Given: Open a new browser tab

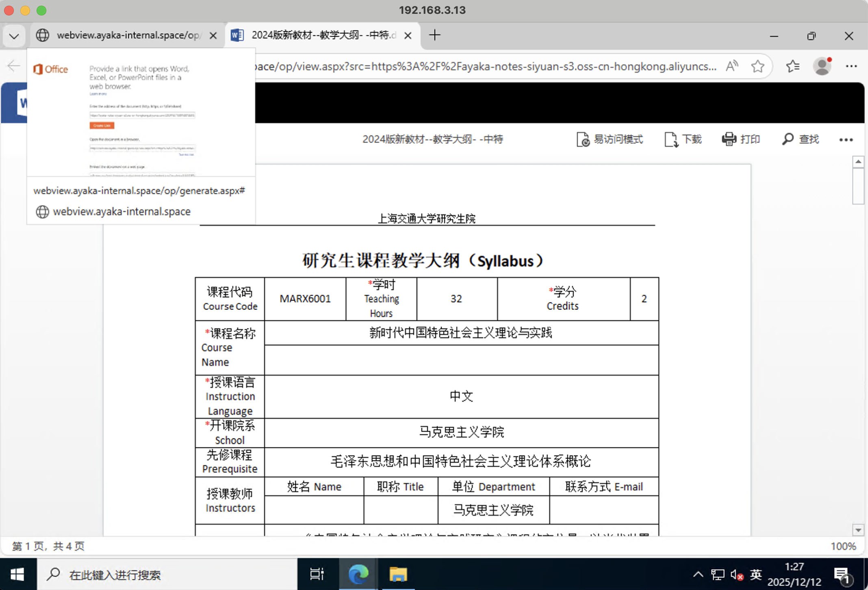Looking at the screenshot, I should pyautogui.click(x=434, y=35).
